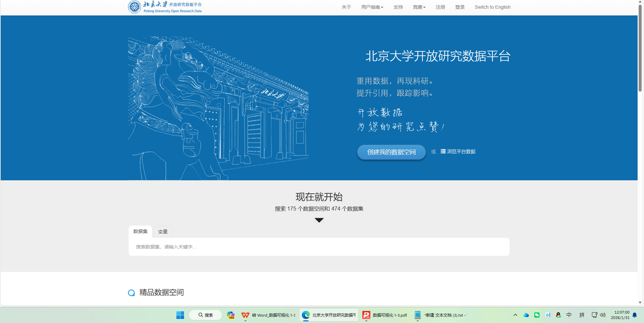
Task: Open the 关于 (About) nav link
Action: 346,7
